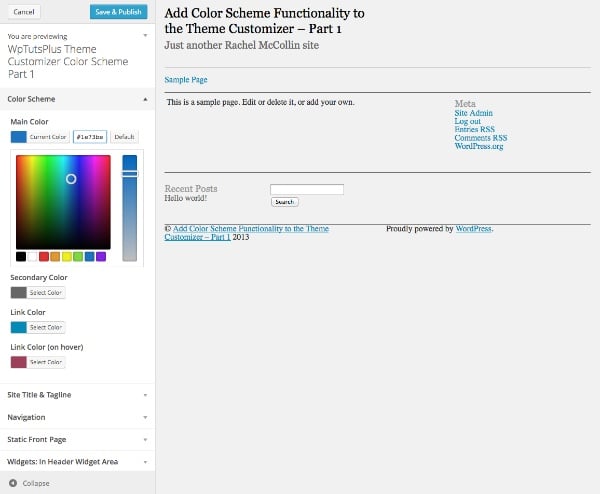Pick the purple palette swatch

pyautogui.click(x=101, y=256)
